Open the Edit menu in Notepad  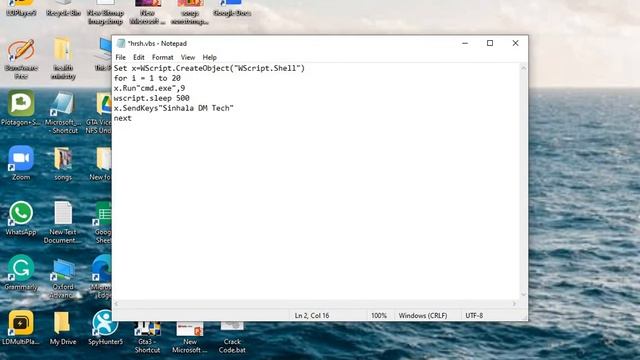tap(139, 57)
